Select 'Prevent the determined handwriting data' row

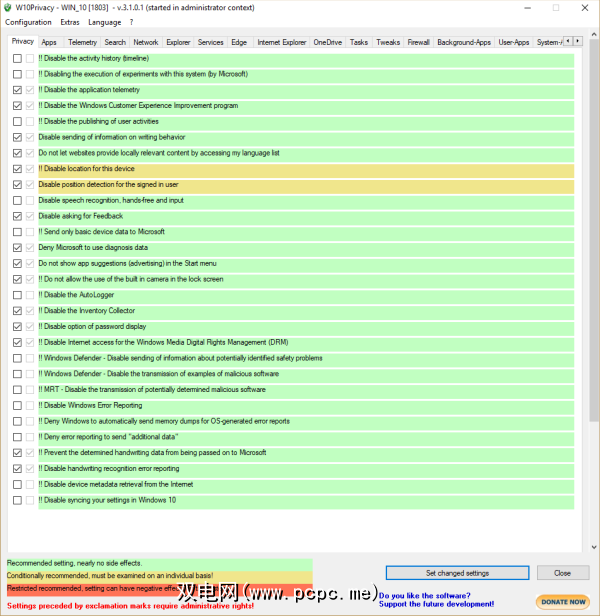(x=306, y=453)
